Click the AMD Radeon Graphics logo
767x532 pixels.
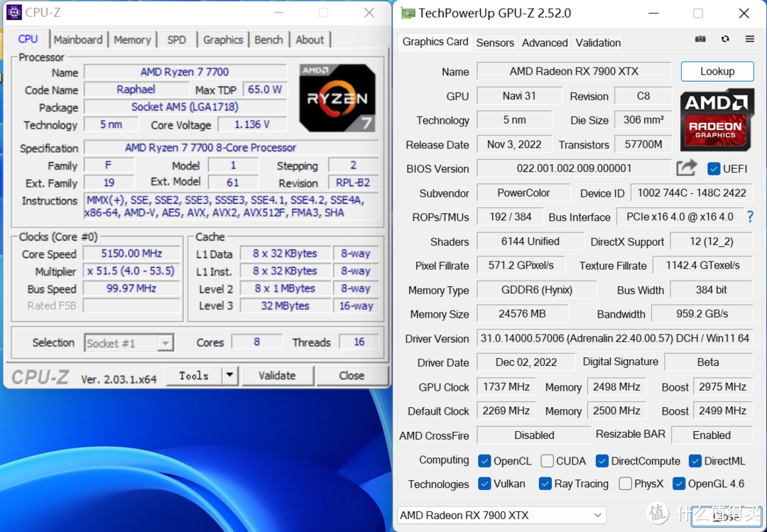717,119
